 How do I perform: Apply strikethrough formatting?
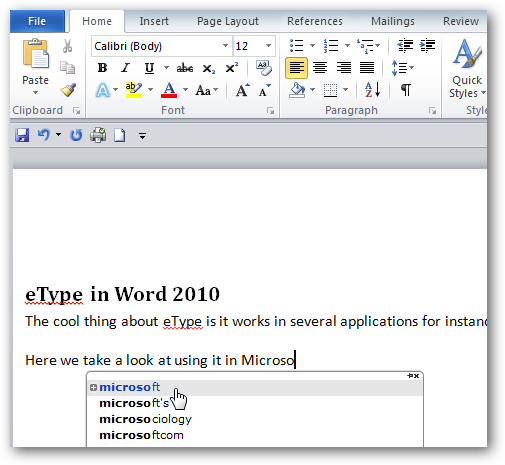[185, 68]
